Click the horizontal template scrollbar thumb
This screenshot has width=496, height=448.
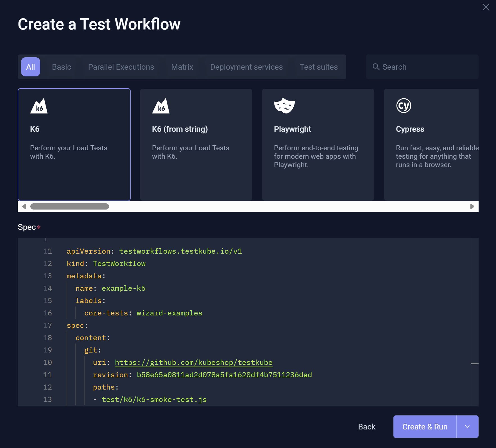coord(70,206)
